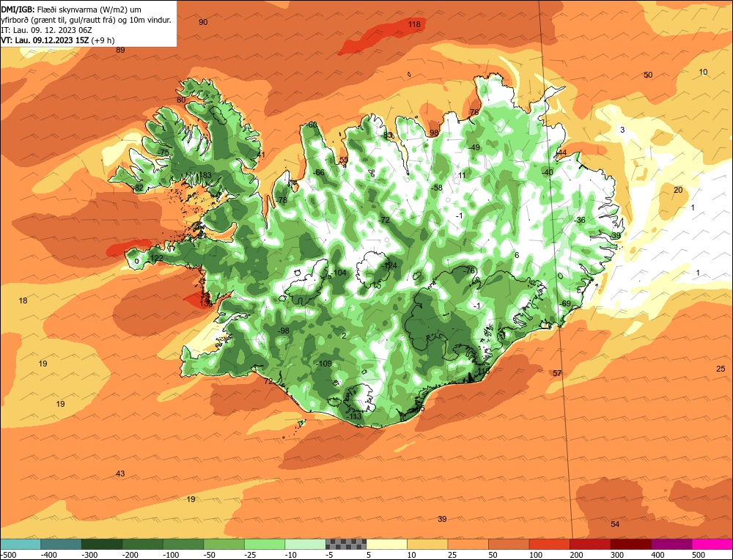The width and height of the screenshot is (733, 560).
Task: Click the 200 label on the legend scale
Action: 576,555
